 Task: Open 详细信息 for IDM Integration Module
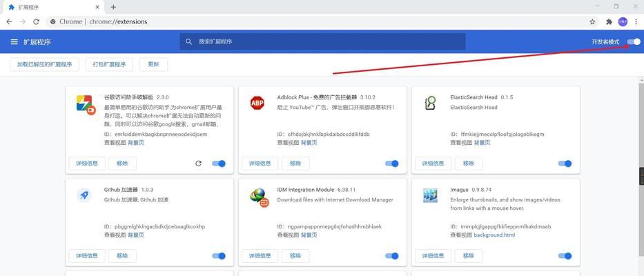(260, 256)
